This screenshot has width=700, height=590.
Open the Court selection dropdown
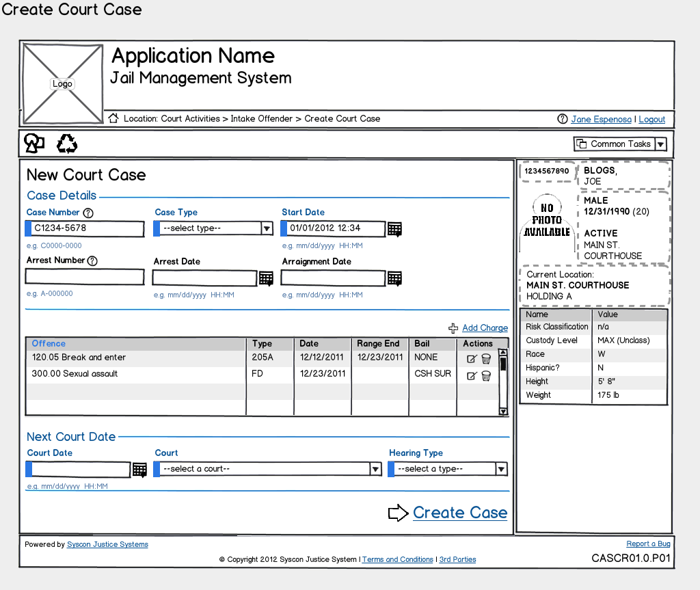(375, 469)
